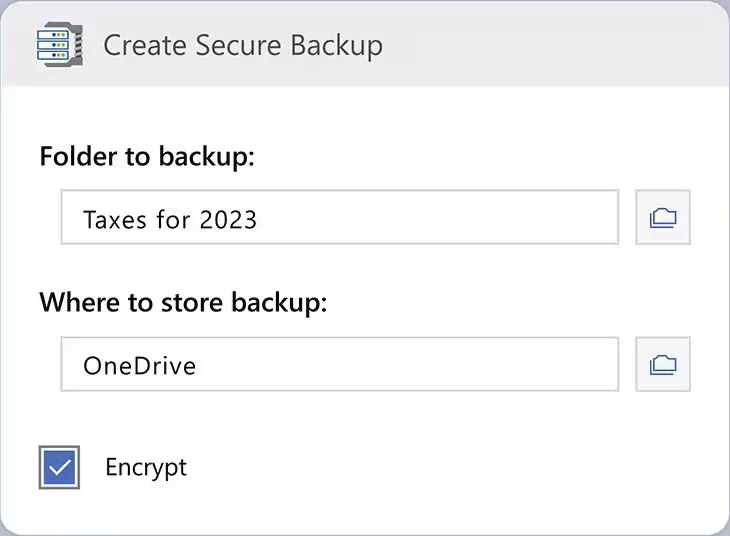The height and width of the screenshot is (536, 730).
Task: Browse for the backup storage location
Action: (663, 364)
